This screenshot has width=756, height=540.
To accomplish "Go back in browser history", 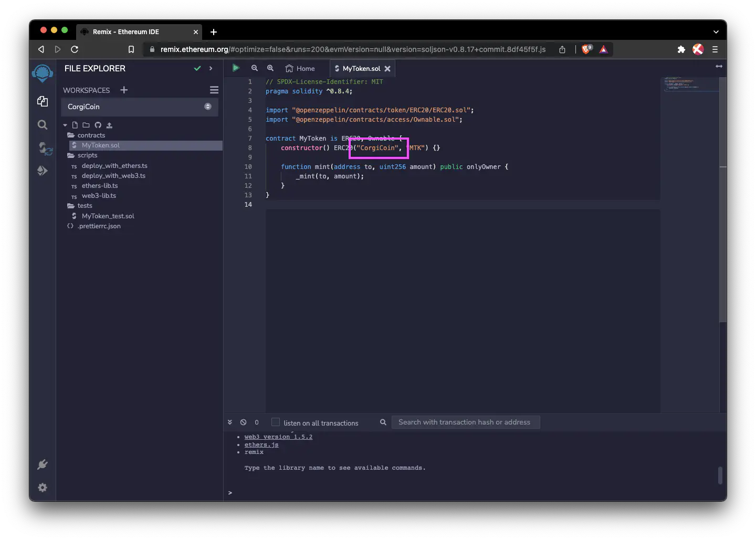I will point(41,49).
